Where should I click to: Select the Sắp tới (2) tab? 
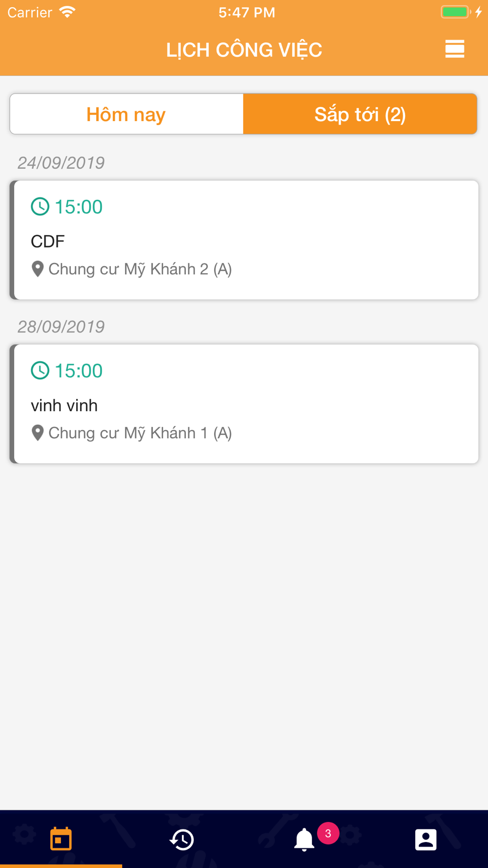360,114
